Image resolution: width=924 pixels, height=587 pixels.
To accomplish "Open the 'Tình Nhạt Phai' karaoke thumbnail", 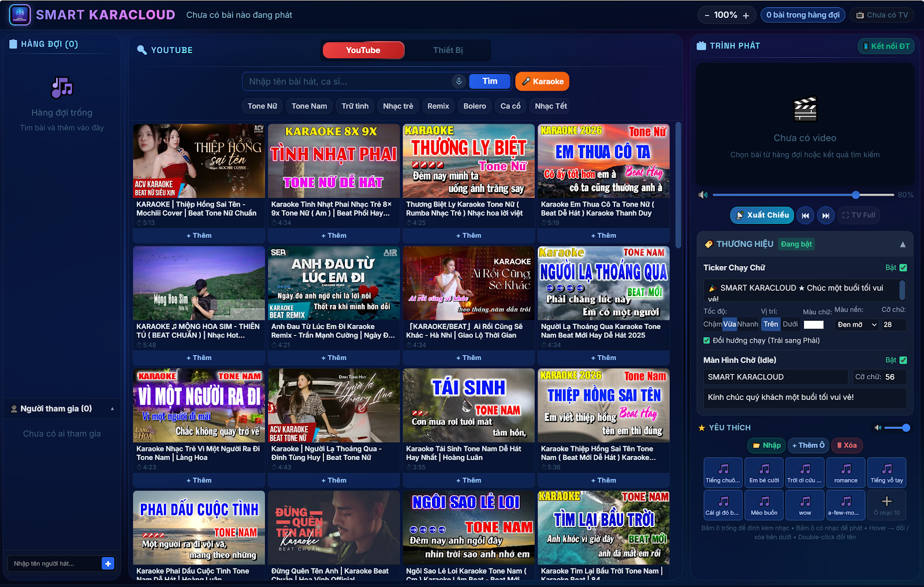I will coord(334,161).
